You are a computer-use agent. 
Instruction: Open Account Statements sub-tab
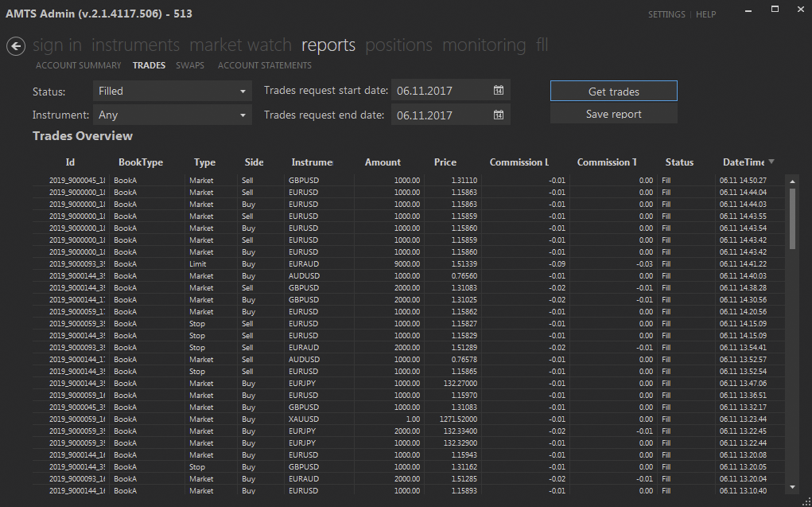coord(265,65)
